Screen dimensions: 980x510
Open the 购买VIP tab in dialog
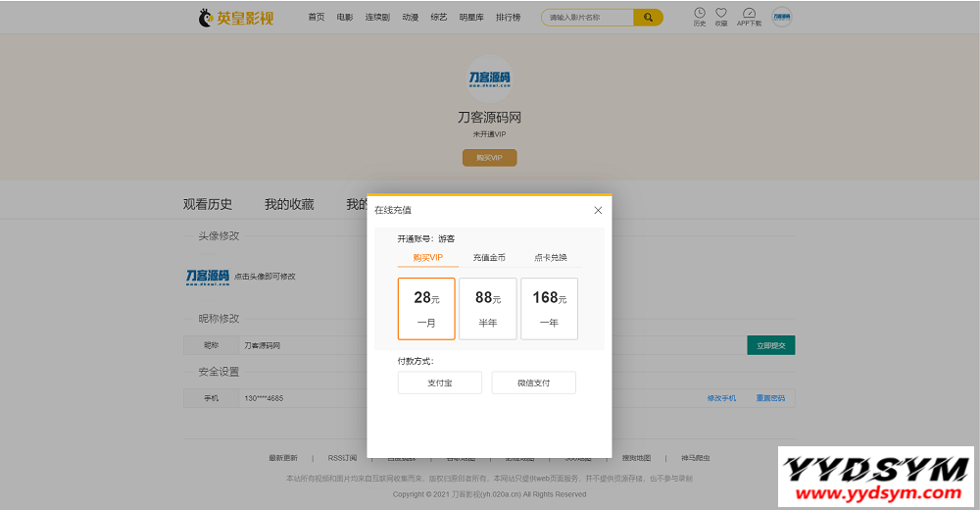pos(428,258)
